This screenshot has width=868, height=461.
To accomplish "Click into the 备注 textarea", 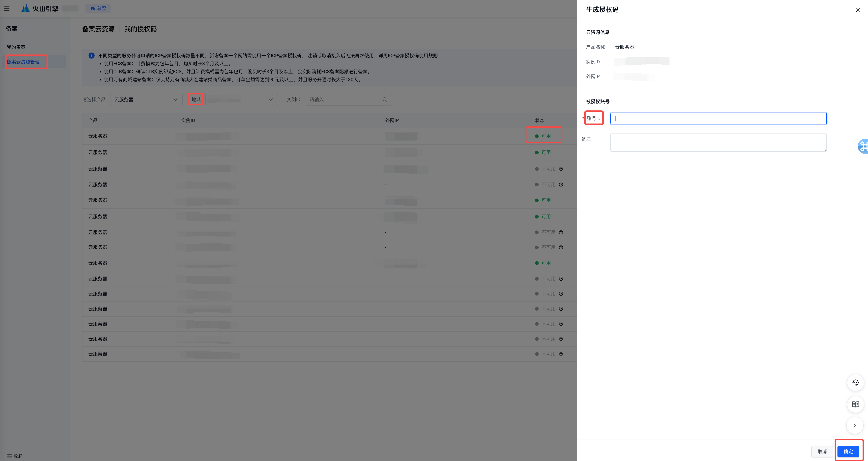I will coord(718,142).
